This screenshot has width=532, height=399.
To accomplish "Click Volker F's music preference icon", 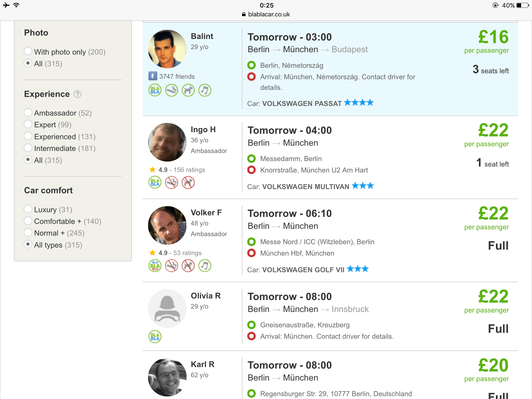I will click(205, 265).
